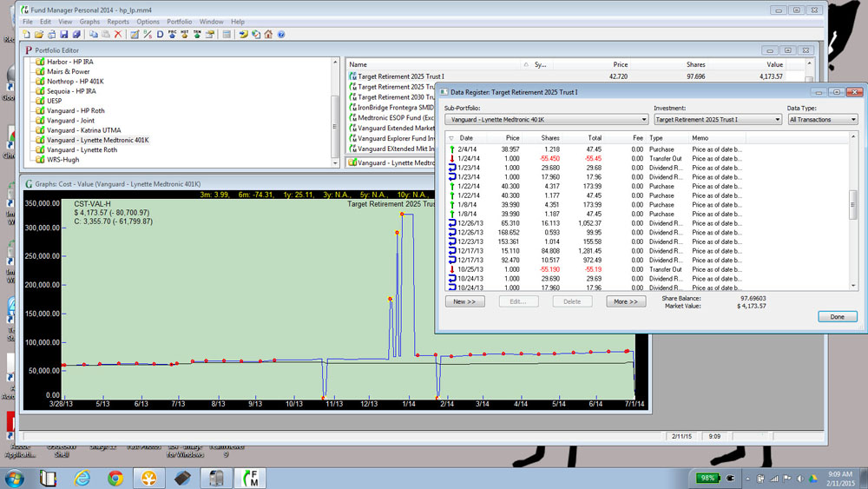Open Internet Explorer from the taskbar
The width and height of the screenshot is (868, 489).
[x=82, y=478]
